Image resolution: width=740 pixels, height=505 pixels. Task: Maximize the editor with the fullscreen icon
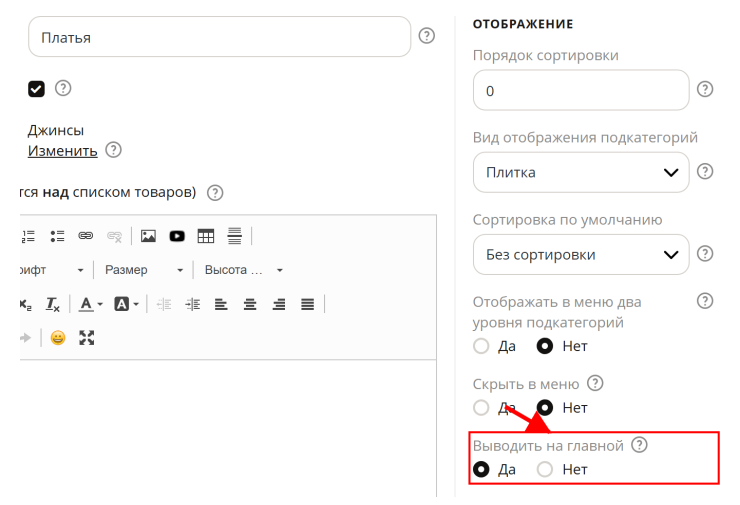(x=87, y=338)
